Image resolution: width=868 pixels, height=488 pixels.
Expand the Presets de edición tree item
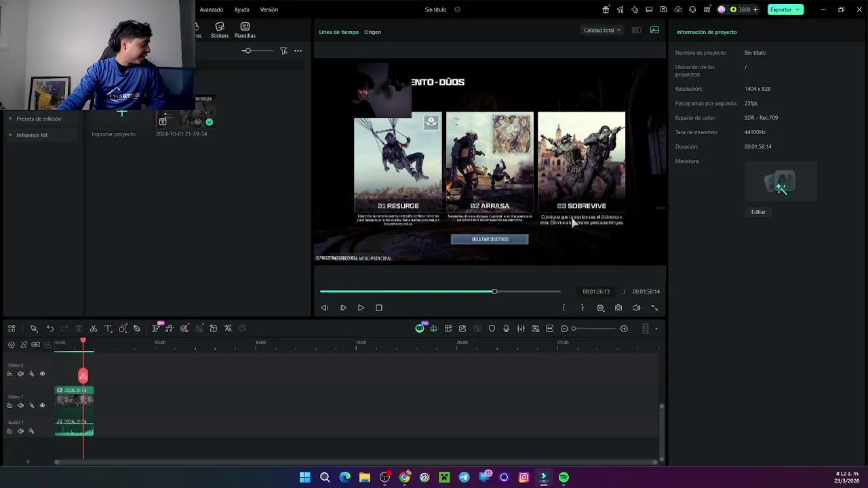click(x=10, y=119)
